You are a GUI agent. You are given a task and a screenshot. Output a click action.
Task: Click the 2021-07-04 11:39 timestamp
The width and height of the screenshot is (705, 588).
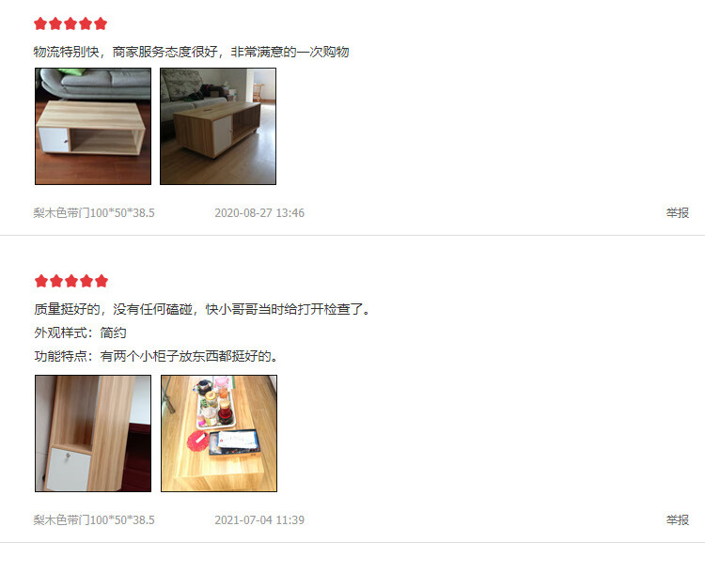(x=259, y=520)
